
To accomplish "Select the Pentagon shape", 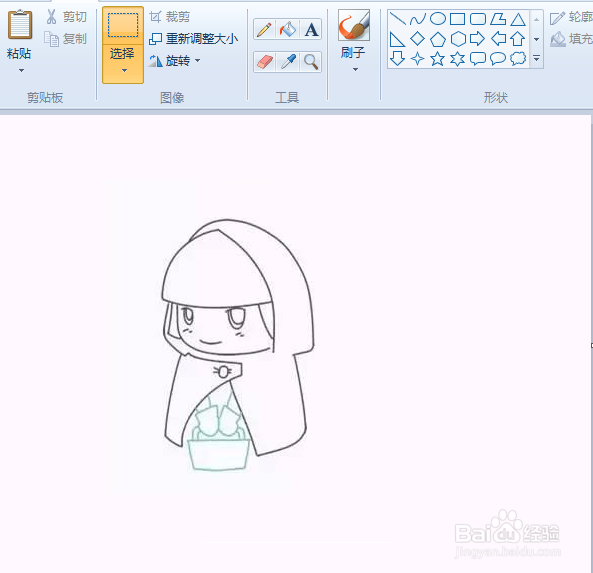I will point(438,39).
